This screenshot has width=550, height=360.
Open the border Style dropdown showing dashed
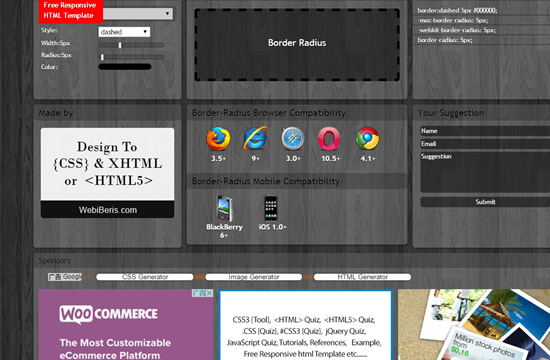pos(124,32)
